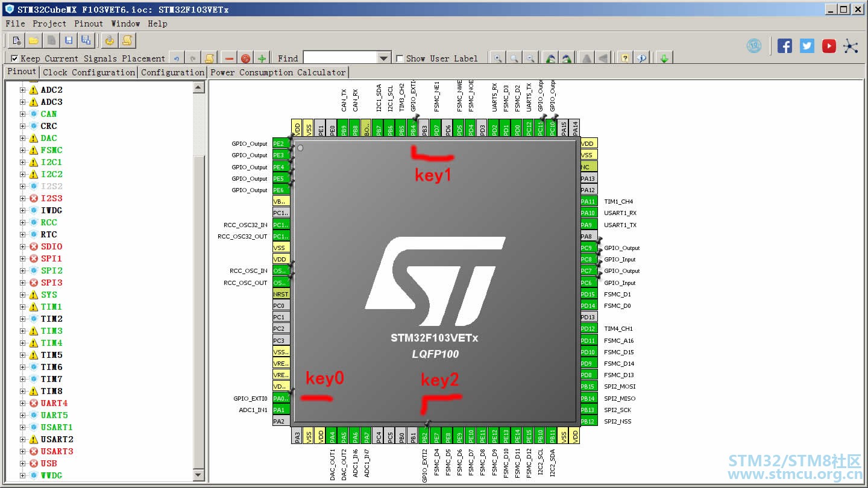This screenshot has height=488, width=868.
Task: Click the FSMC_A16 pin label
Action: (x=619, y=340)
